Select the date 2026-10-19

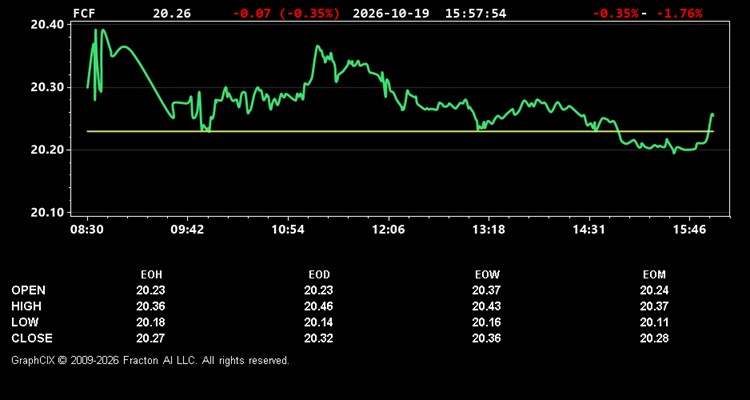coord(393,13)
